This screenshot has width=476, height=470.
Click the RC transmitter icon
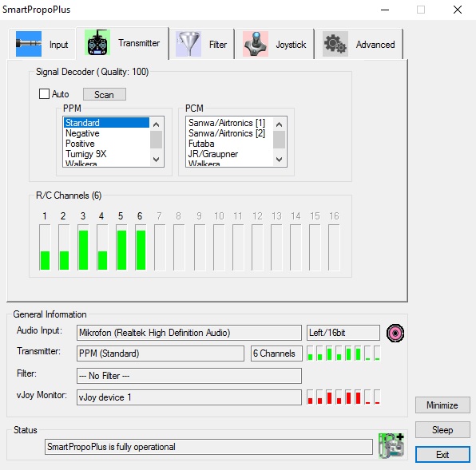pos(97,42)
